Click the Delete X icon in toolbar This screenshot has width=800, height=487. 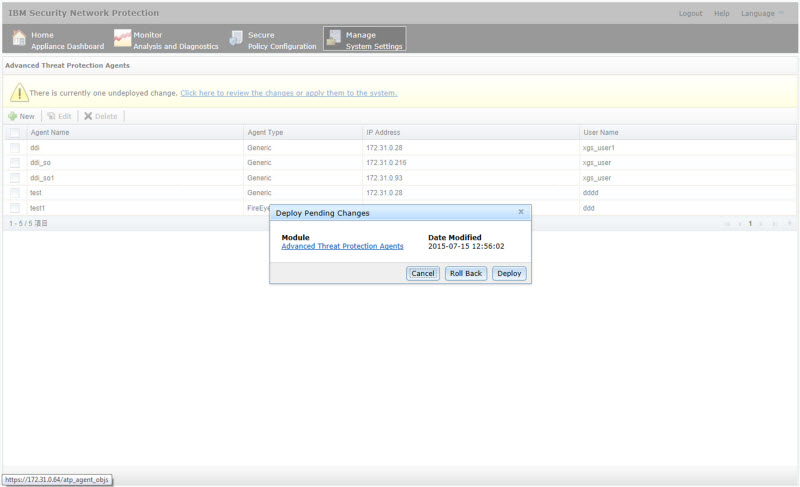coord(88,116)
